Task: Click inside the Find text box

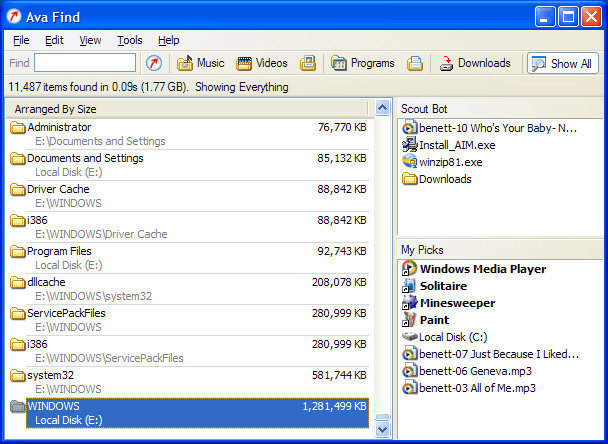Action: click(85, 62)
